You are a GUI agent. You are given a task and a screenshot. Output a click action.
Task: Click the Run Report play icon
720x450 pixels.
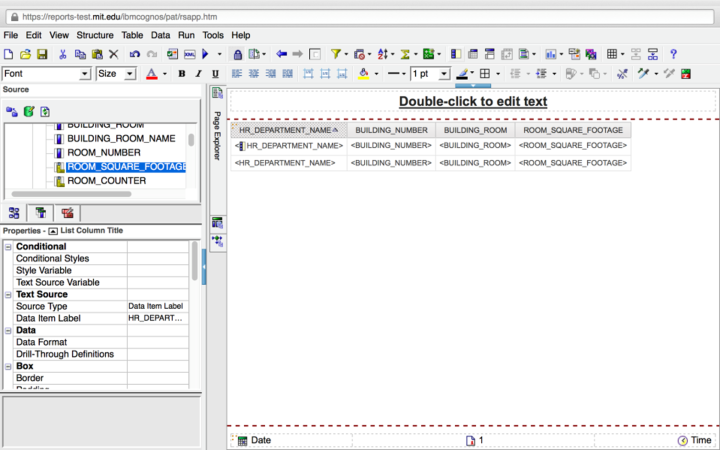(x=205, y=54)
